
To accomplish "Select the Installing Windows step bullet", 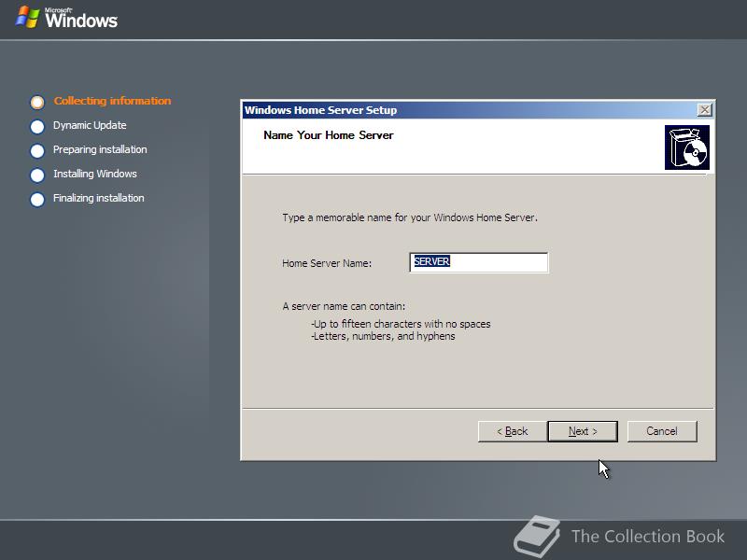I will click(37, 175).
